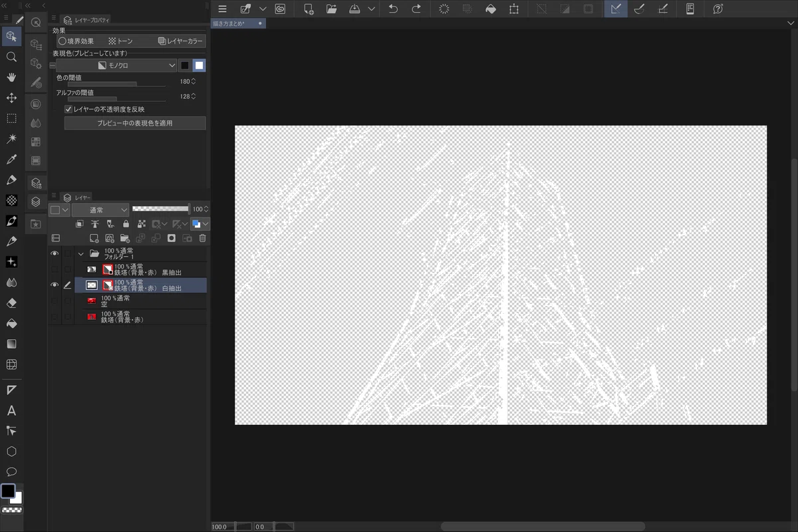
Task: Adjust アルファの閾値 value stepper
Action: [x=193, y=96]
